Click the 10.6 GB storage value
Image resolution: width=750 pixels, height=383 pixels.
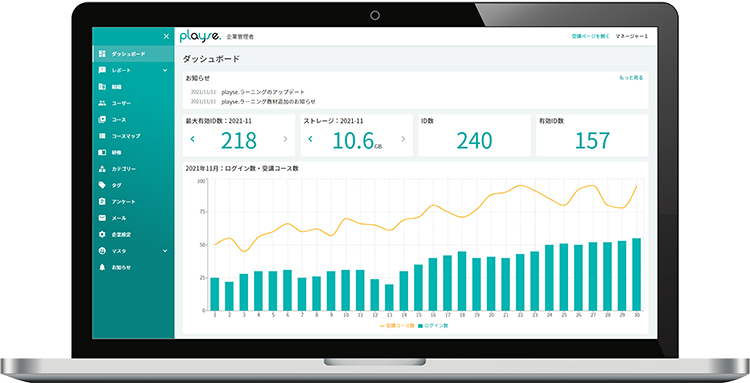(x=357, y=141)
